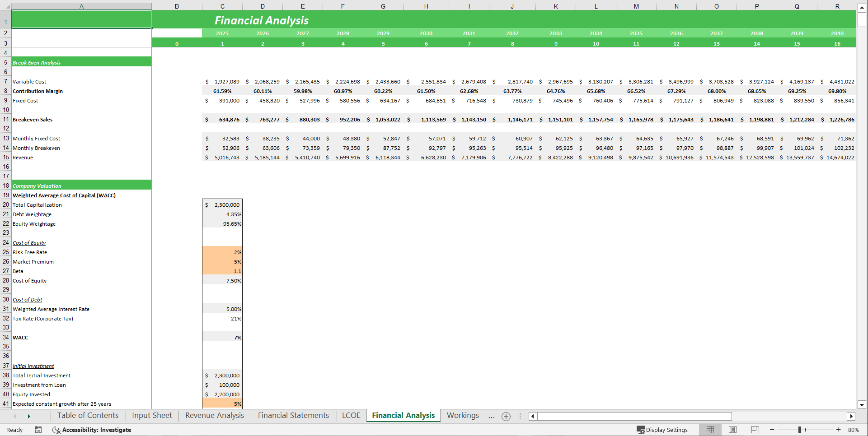Open the Financial Statements tab

293,415
